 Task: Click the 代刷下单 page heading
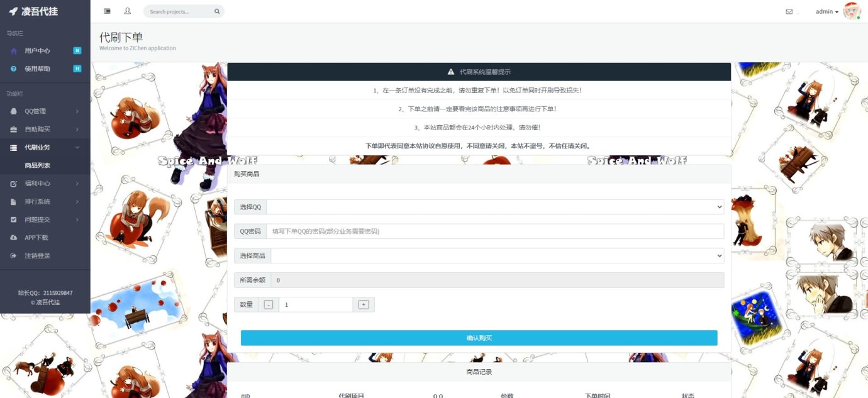click(121, 37)
